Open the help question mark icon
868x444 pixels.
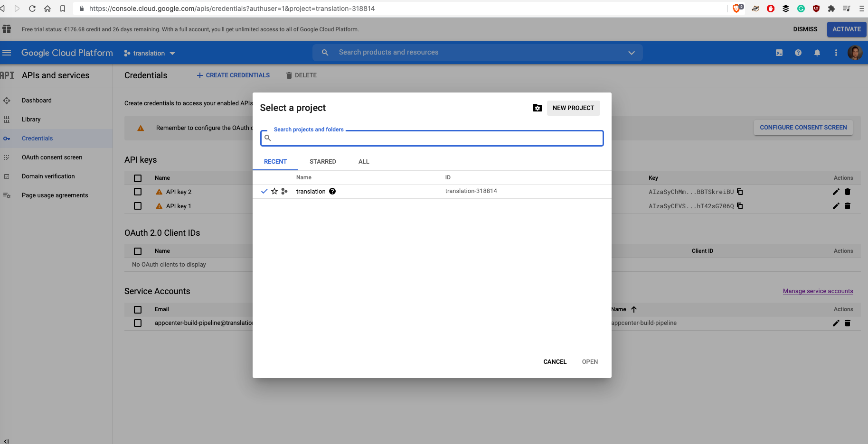(798, 53)
